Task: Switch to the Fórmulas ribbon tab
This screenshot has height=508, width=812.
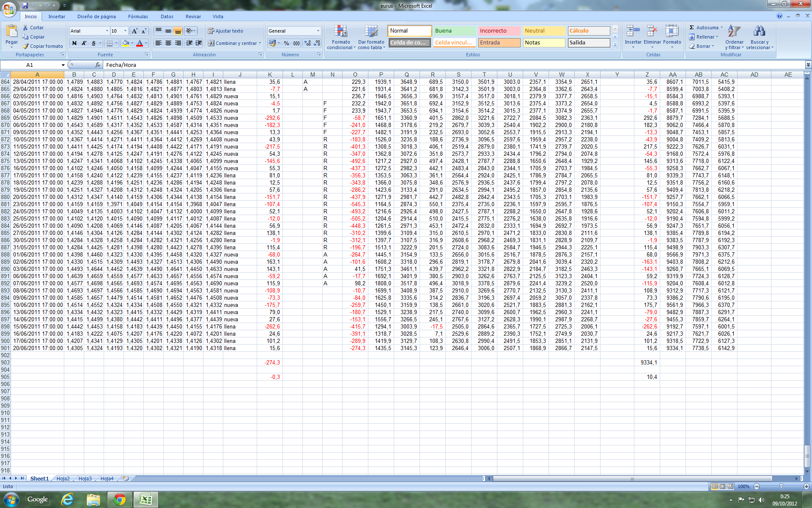Action: [138, 17]
